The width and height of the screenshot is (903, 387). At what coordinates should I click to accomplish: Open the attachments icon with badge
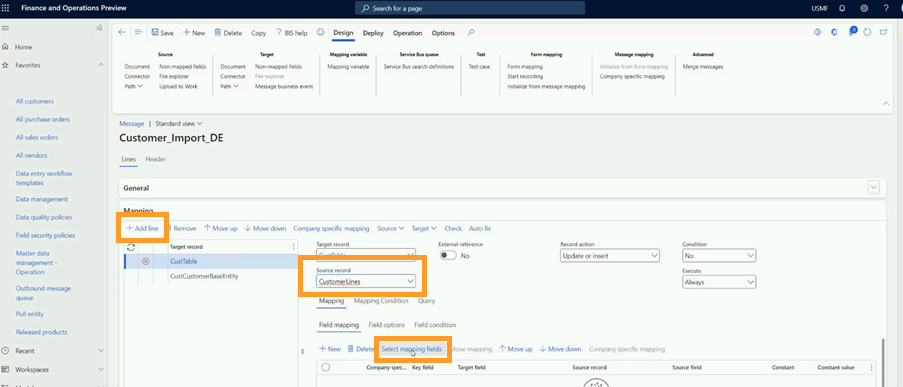tap(852, 32)
